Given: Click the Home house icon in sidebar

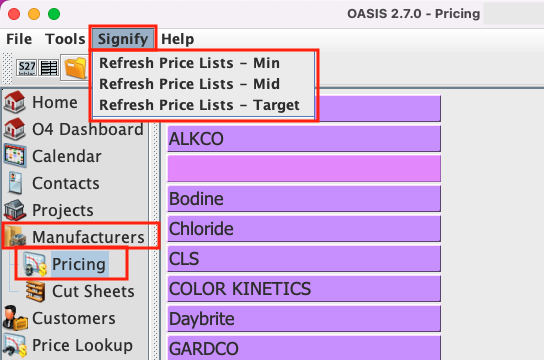Looking at the screenshot, I should (14, 102).
